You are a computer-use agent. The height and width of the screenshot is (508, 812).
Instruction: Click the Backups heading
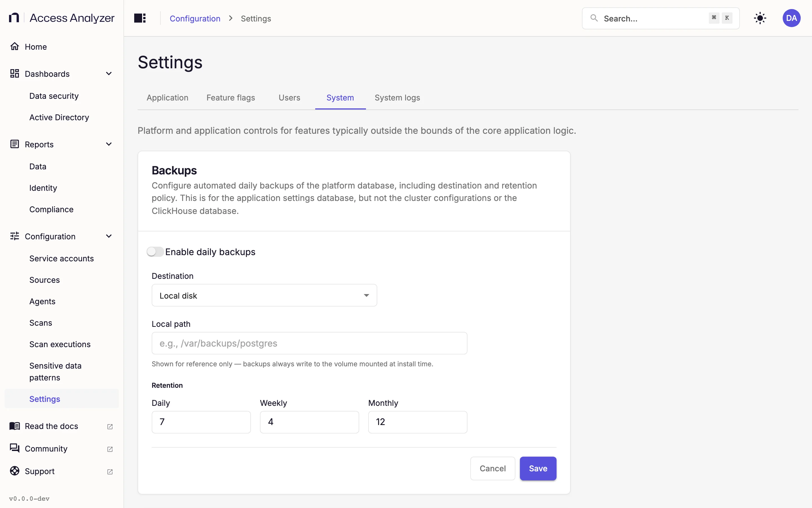(x=174, y=170)
